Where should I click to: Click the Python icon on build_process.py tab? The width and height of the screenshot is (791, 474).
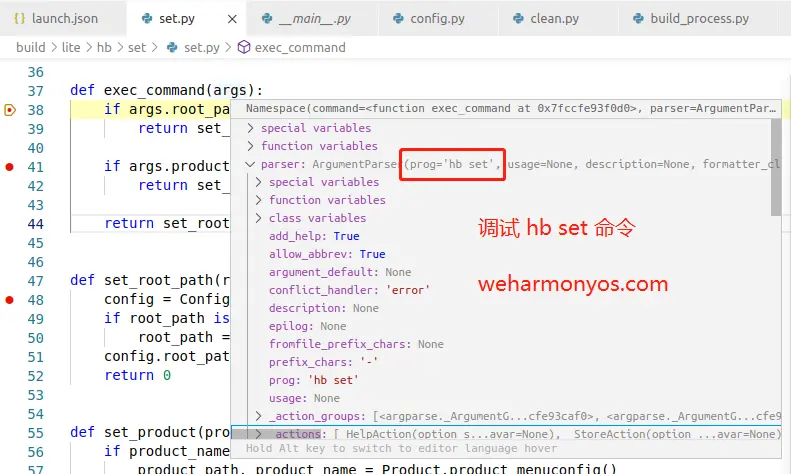[639, 19]
